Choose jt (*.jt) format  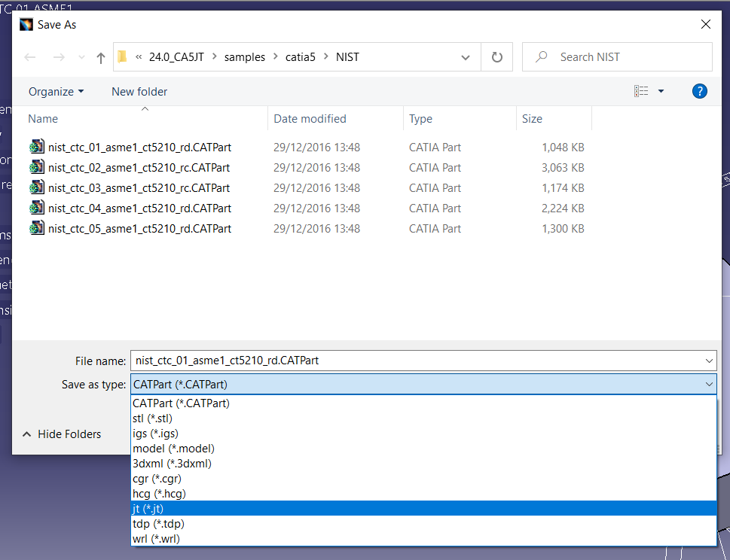pyautogui.click(x=423, y=508)
